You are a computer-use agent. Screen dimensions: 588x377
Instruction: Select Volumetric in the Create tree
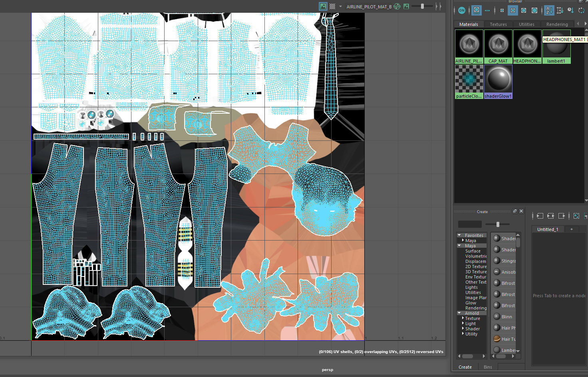(x=476, y=256)
